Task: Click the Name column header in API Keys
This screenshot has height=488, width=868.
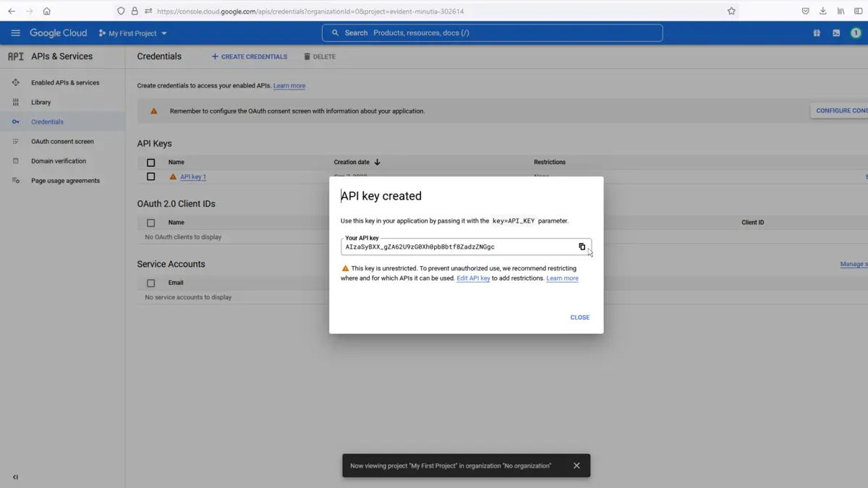Action: 176,163
